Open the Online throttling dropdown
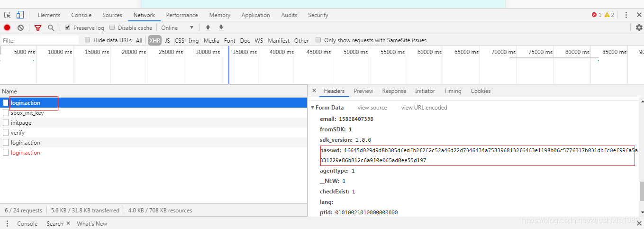Viewport: 644px width, 229px height. pyautogui.click(x=177, y=28)
